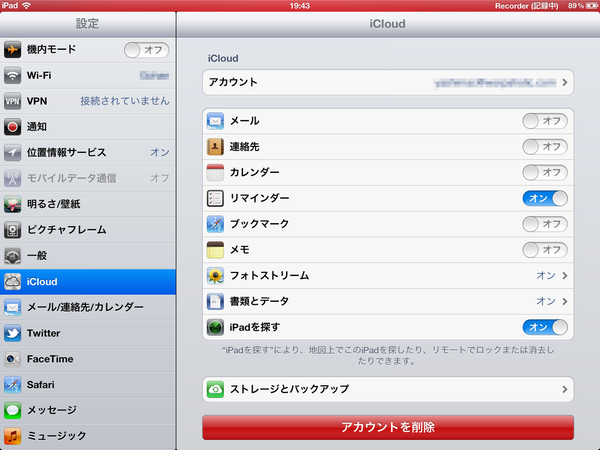
Task: Enable the ブックマーク switch
Action: 545,224
